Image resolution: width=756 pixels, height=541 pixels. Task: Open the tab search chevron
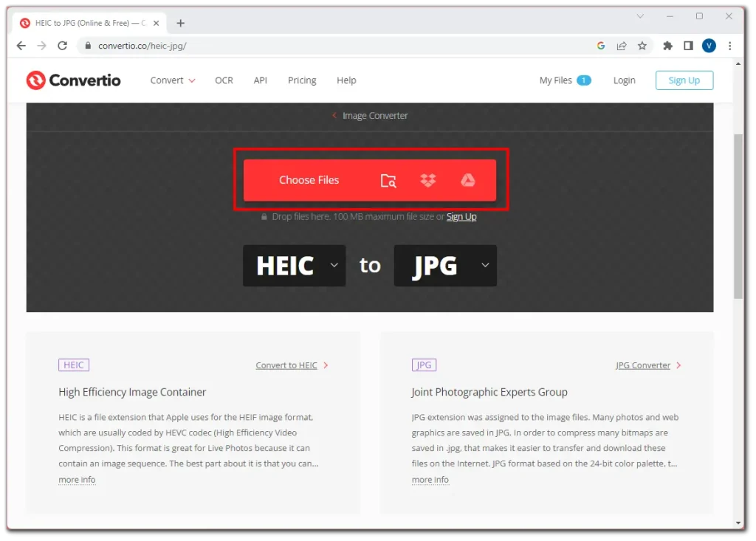[640, 16]
